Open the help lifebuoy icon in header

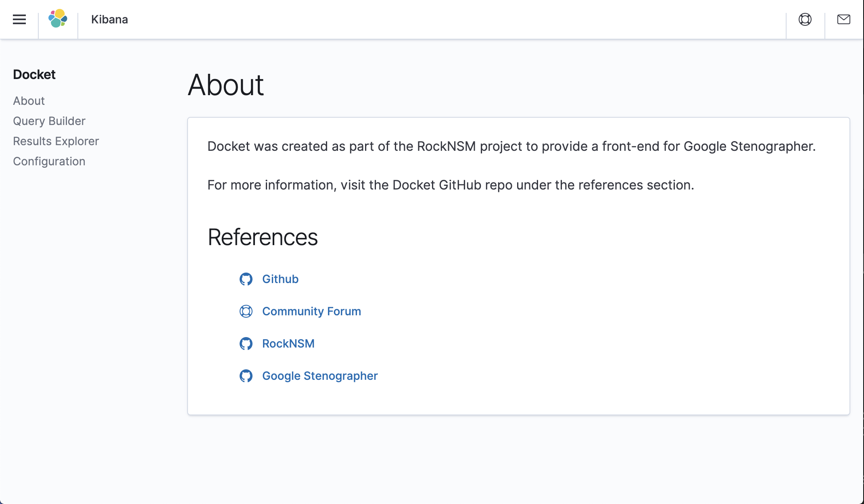805,19
